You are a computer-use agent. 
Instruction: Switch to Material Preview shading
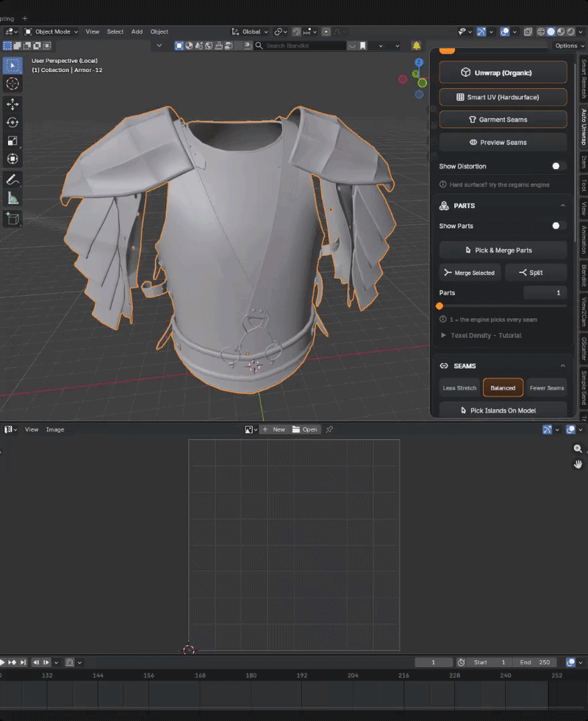point(561,32)
